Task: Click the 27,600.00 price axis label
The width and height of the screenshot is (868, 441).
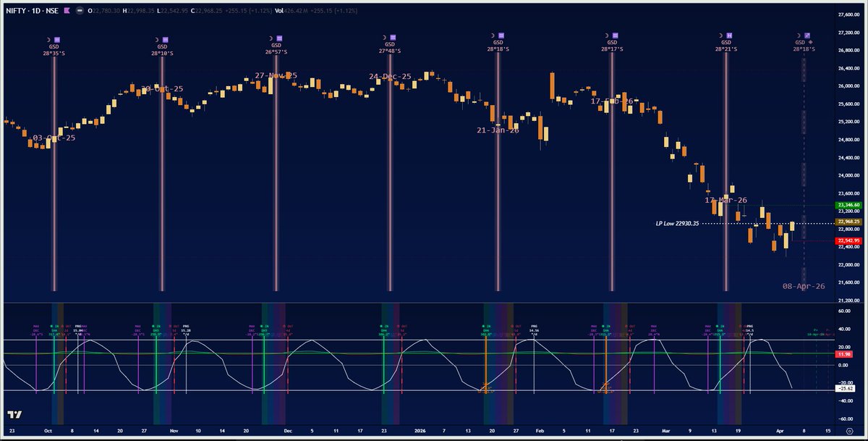Action: 848,14
